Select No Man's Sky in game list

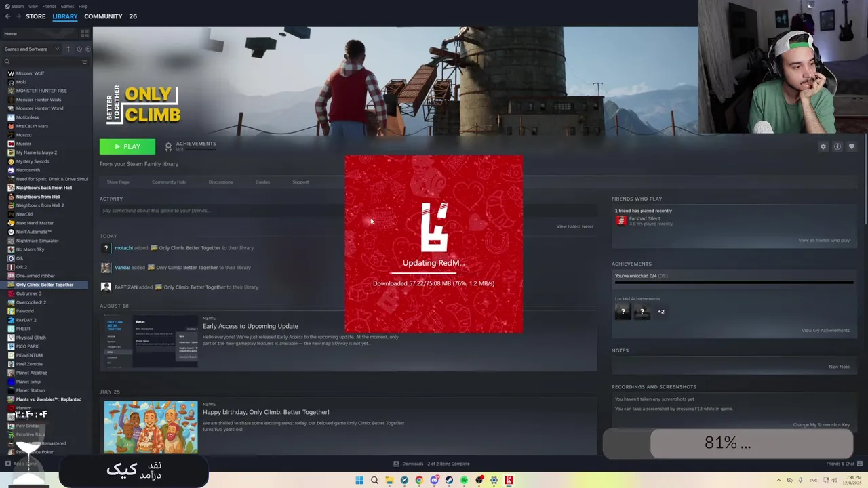coord(30,249)
